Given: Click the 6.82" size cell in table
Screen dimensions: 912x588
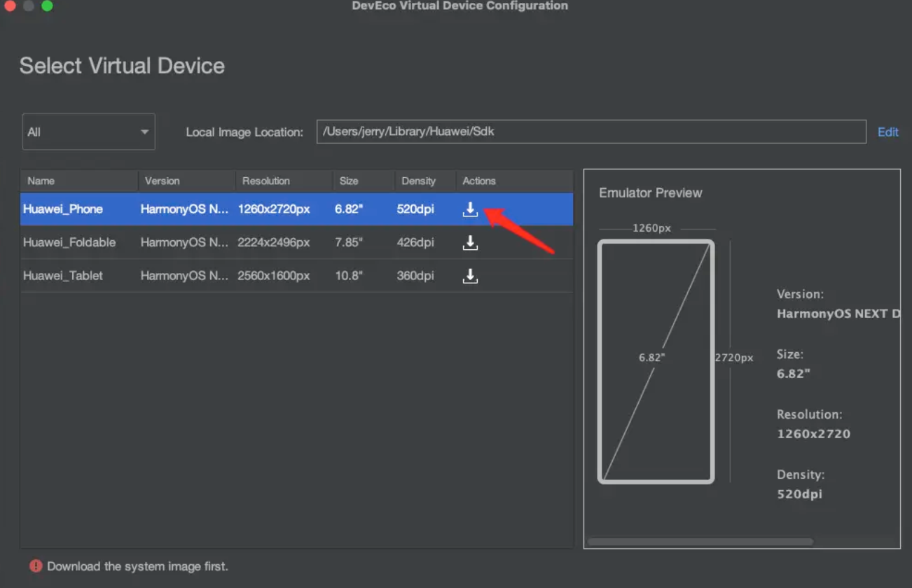Looking at the screenshot, I should pos(349,209).
